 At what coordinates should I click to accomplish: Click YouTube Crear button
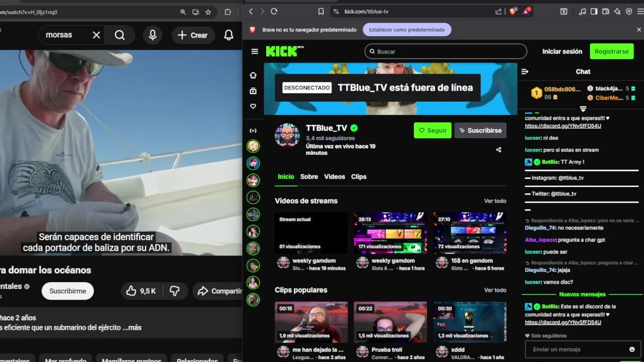193,35
